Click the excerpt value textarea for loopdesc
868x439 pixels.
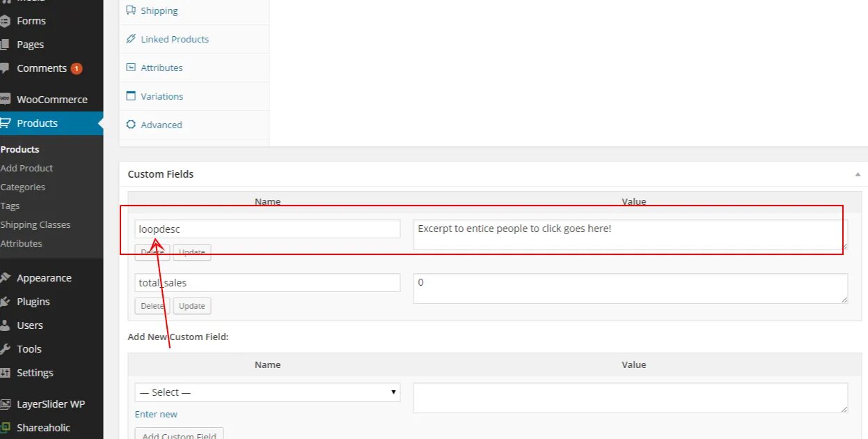(x=631, y=235)
